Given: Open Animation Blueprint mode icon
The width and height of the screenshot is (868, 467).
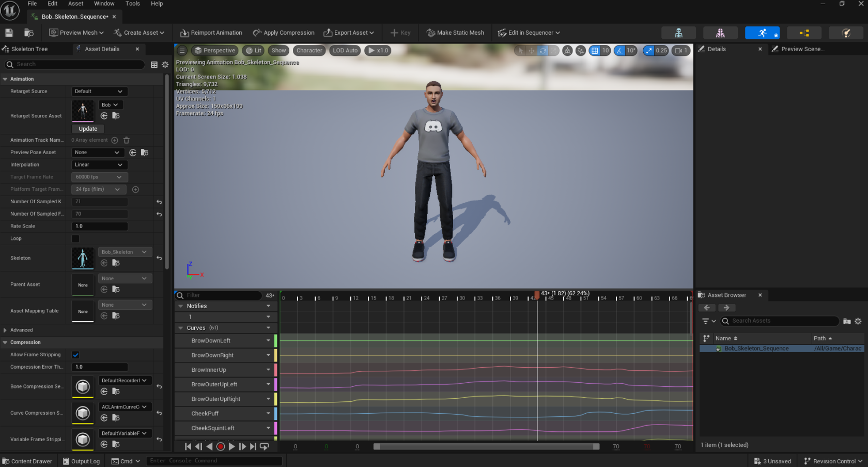Looking at the screenshot, I should point(804,33).
